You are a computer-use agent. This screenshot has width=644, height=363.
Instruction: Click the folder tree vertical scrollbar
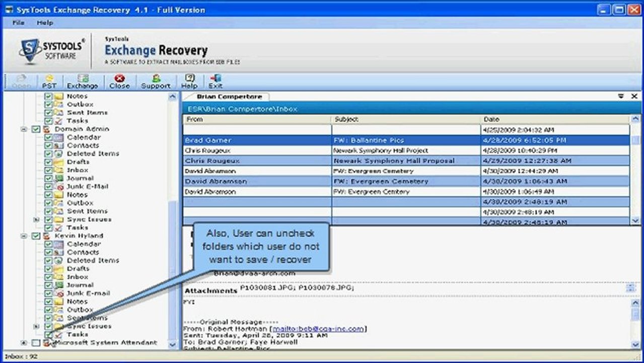173,220
